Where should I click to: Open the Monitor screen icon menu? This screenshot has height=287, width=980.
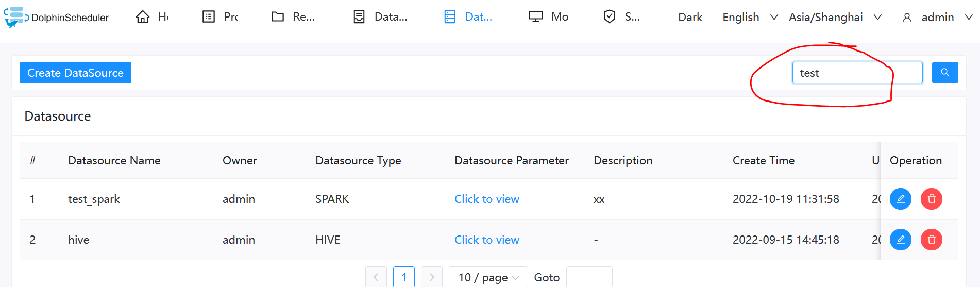click(x=536, y=17)
